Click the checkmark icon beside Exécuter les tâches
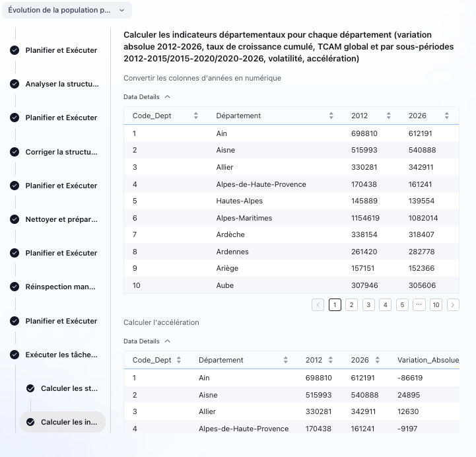476x457 pixels. (x=15, y=355)
